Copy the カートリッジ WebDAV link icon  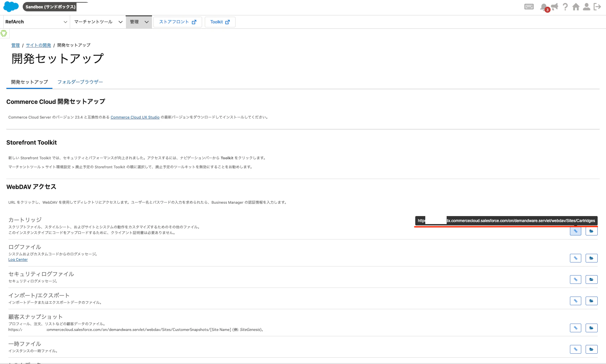point(576,231)
